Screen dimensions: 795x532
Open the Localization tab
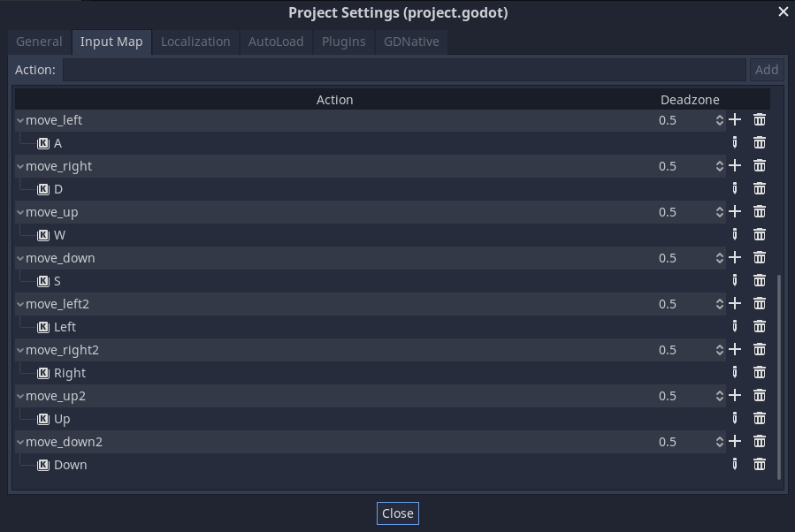tap(195, 41)
